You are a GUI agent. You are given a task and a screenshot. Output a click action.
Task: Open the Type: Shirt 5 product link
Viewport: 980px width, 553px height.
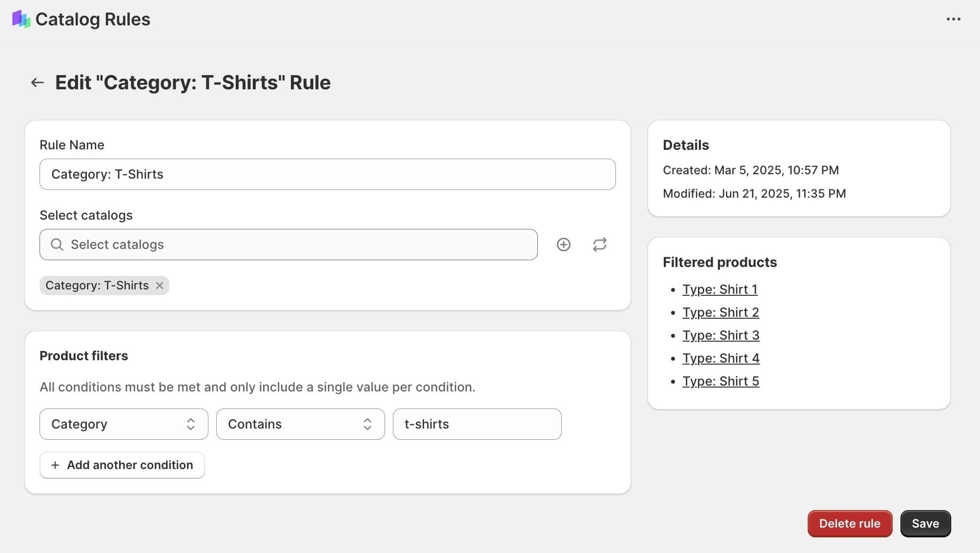(720, 381)
